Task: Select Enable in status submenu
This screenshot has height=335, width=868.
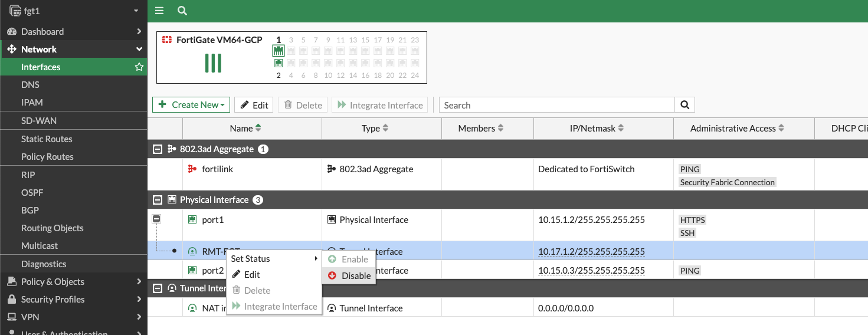Action: tap(349, 259)
